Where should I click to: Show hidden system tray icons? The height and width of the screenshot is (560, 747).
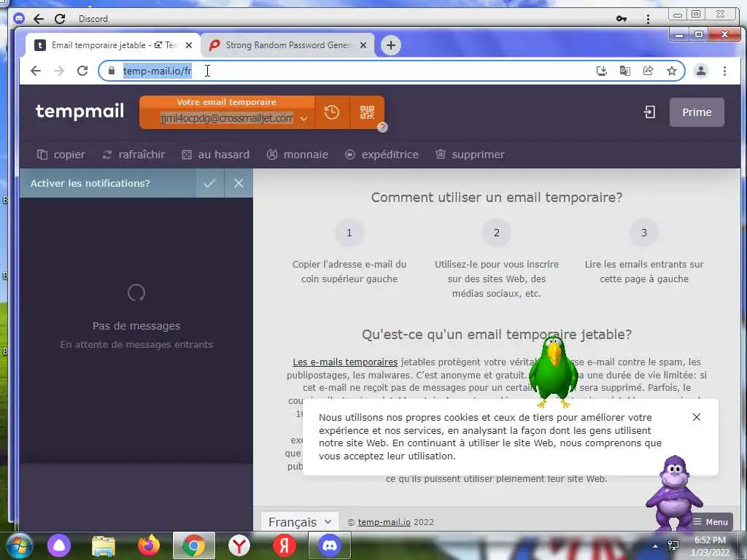pos(655,546)
